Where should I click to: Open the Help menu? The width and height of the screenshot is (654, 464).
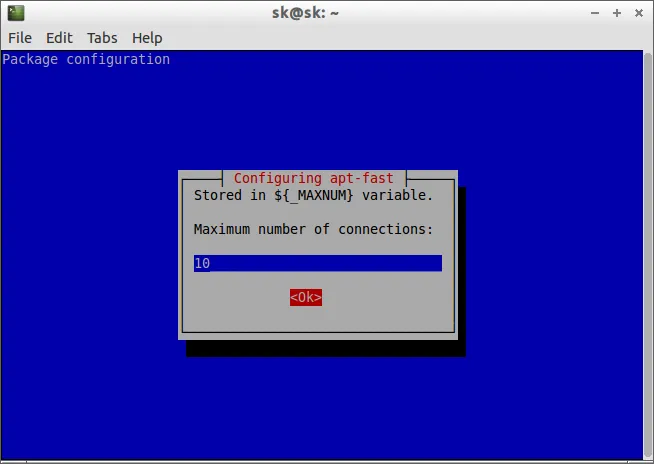[x=147, y=38]
